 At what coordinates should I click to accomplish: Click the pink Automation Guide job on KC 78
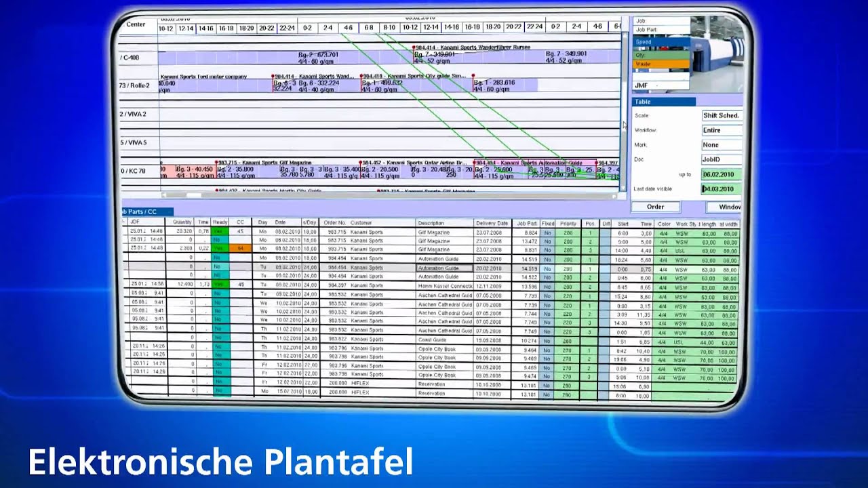(x=535, y=169)
